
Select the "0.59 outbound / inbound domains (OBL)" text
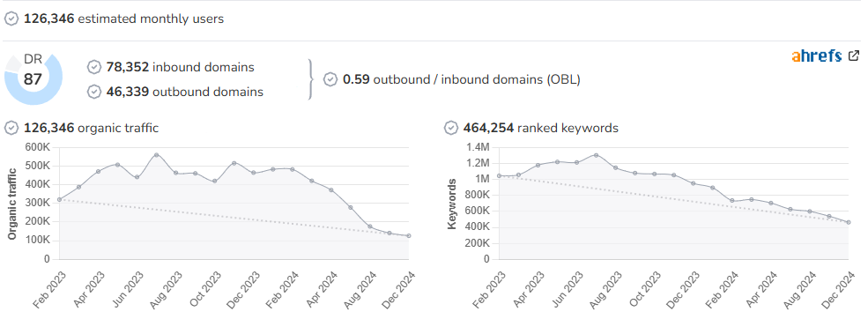point(462,79)
